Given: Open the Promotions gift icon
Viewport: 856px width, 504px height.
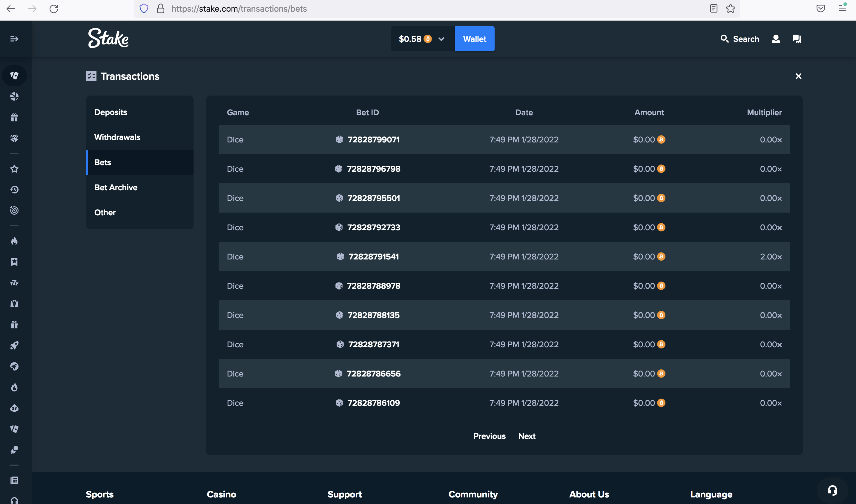Looking at the screenshot, I should pyautogui.click(x=14, y=117).
